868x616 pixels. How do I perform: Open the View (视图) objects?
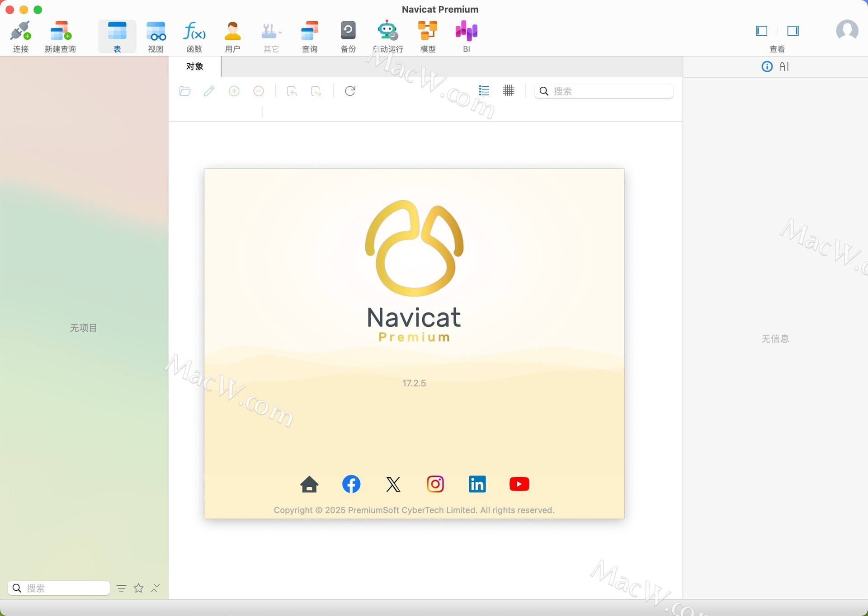156,36
